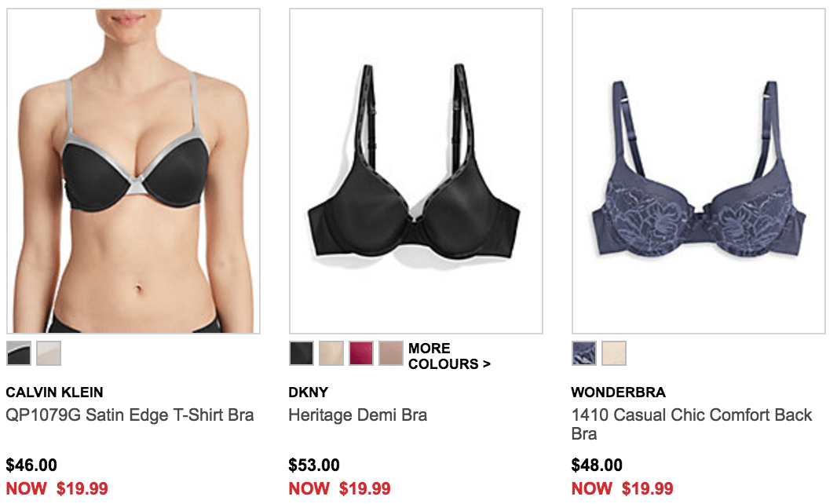The width and height of the screenshot is (837, 504).
Task: Open Heritage Demi Bra product link
Action: pos(357,415)
